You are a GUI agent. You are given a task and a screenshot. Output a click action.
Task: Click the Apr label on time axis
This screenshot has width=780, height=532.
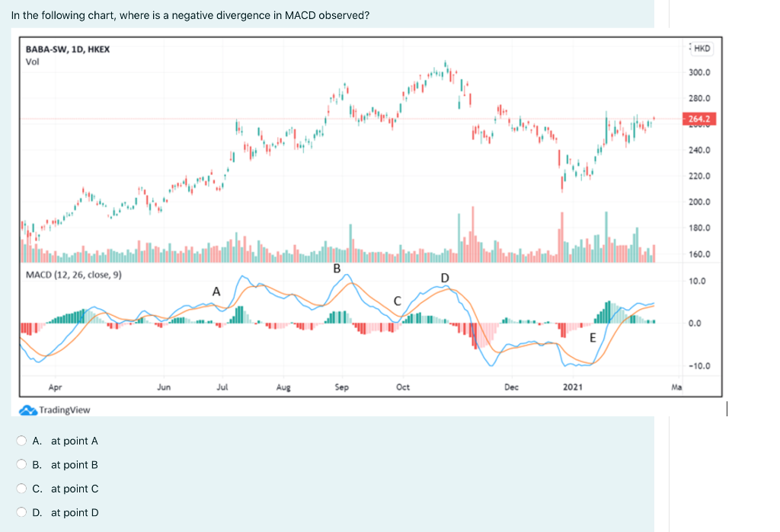coord(55,387)
